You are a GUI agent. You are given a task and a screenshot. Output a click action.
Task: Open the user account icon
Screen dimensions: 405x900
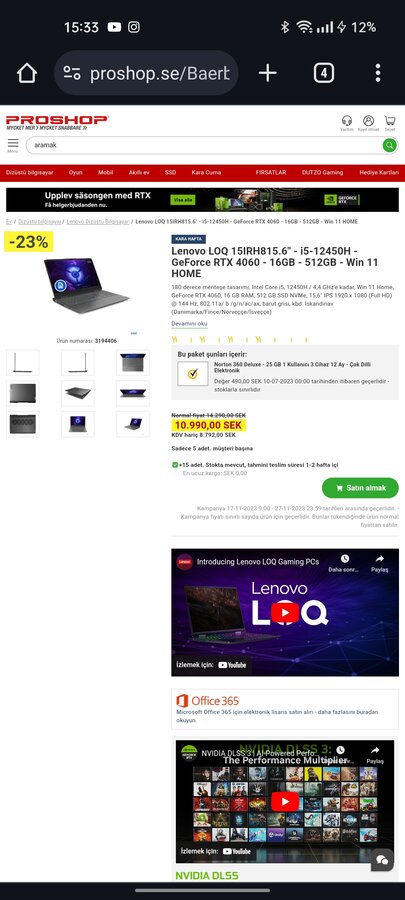click(368, 121)
